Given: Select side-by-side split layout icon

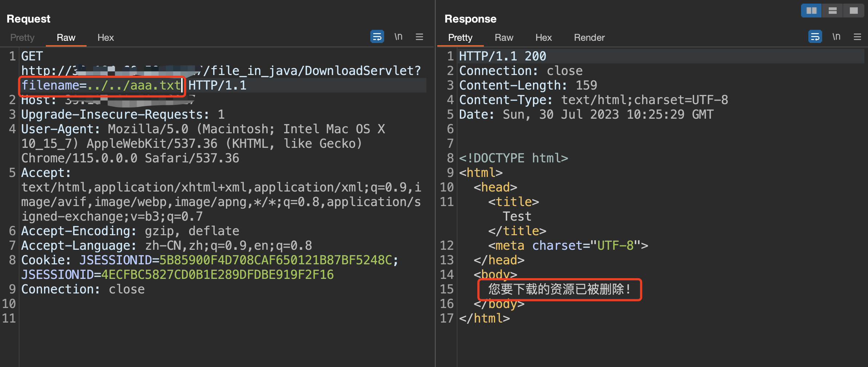Looking at the screenshot, I should pyautogui.click(x=812, y=11).
